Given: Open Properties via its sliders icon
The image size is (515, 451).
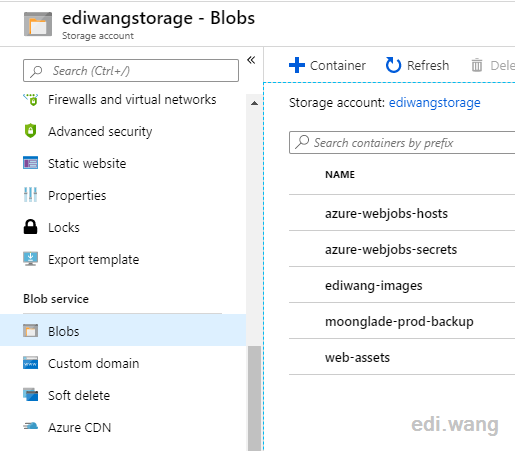Looking at the screenshot, I should (30, 195).
